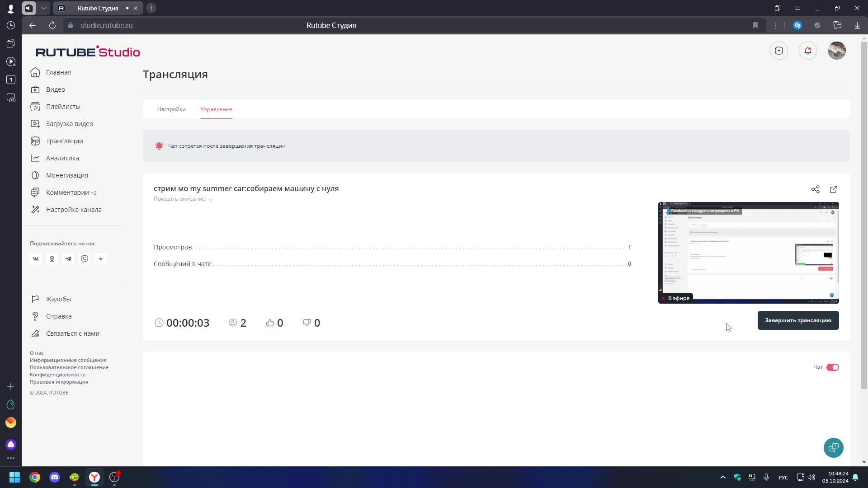This screenshot has width=868, height=488.
Task: Open Пользовательское соглашение link
Action: 69,367
